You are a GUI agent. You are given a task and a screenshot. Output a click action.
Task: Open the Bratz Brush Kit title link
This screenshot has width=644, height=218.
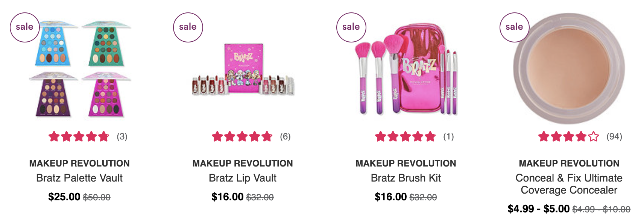coord(406,178)
